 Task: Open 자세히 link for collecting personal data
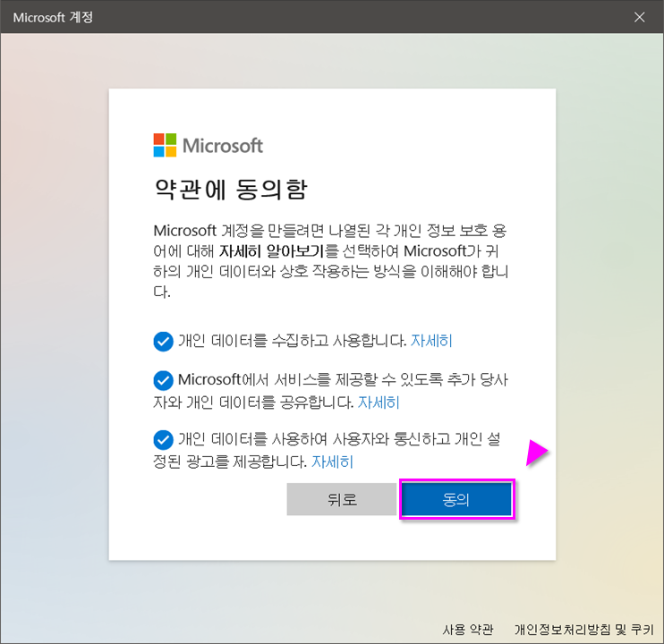click(x=431, y=341)
